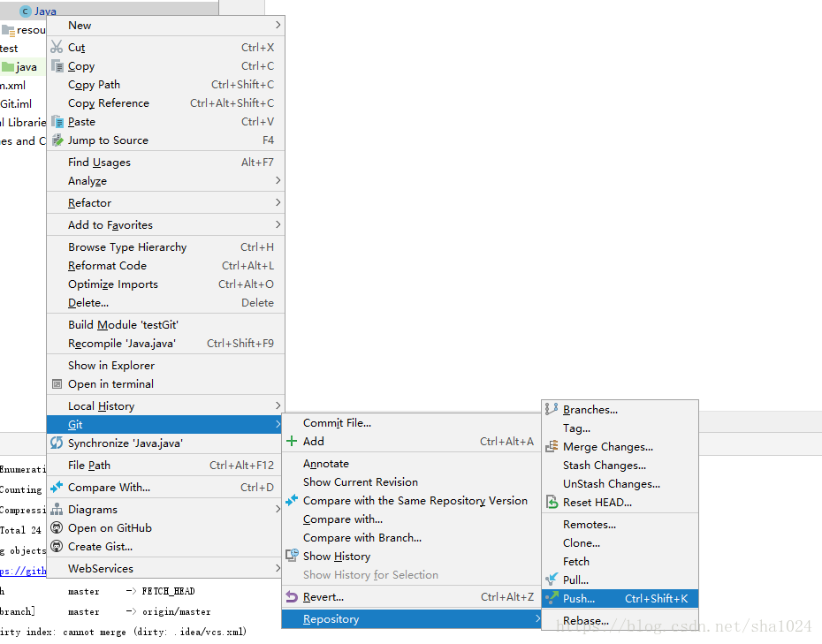
Task: Click the Diagrams icon
Action: (x=57, y=510)
